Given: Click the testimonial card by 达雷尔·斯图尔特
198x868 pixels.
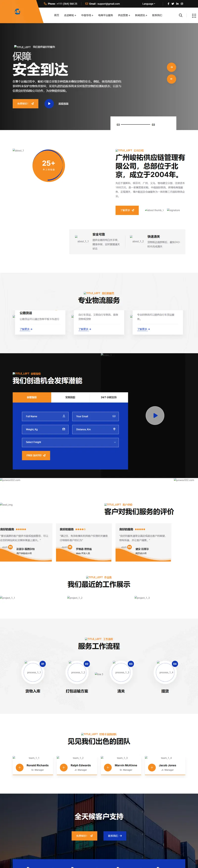Looking at the screenshot, I should [26, 542].
